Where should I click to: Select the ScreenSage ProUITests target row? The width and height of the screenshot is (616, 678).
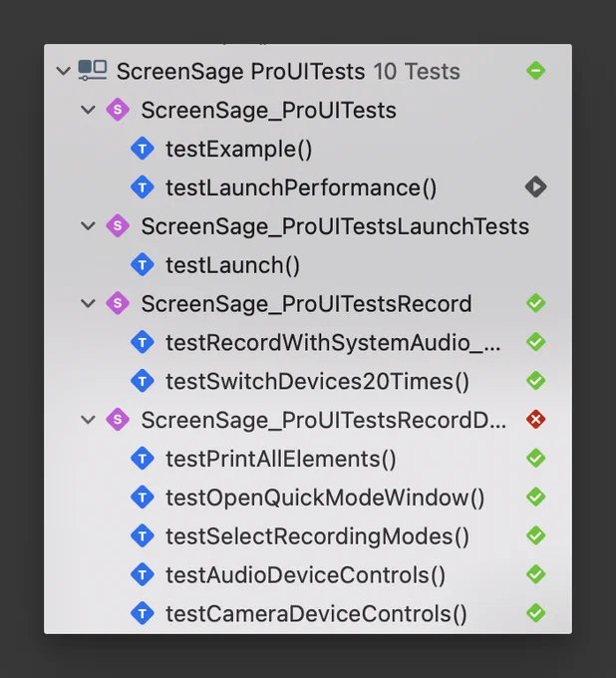308,72
